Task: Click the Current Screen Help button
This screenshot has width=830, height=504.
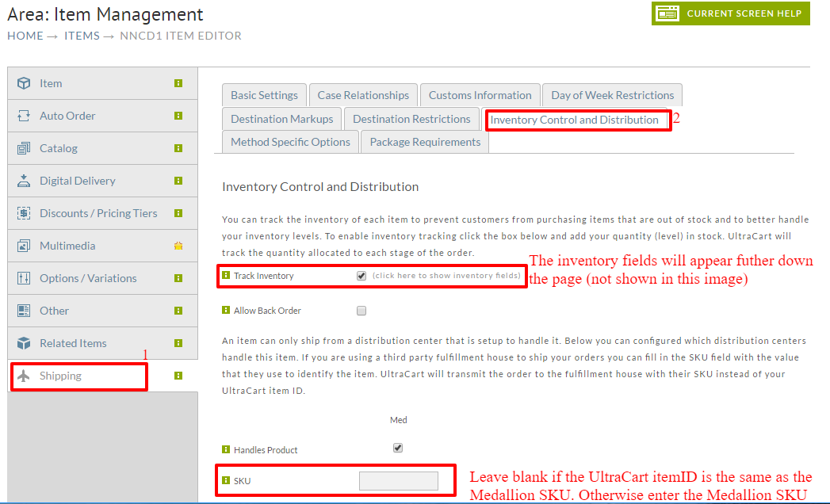Action: pyautogui.click(x=730, y=13)
